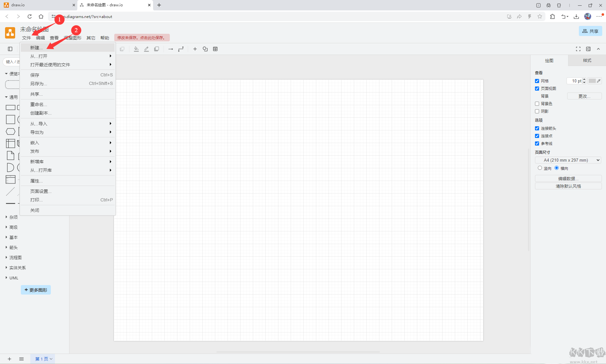Select the fill color bucket icon

(136, 49)
